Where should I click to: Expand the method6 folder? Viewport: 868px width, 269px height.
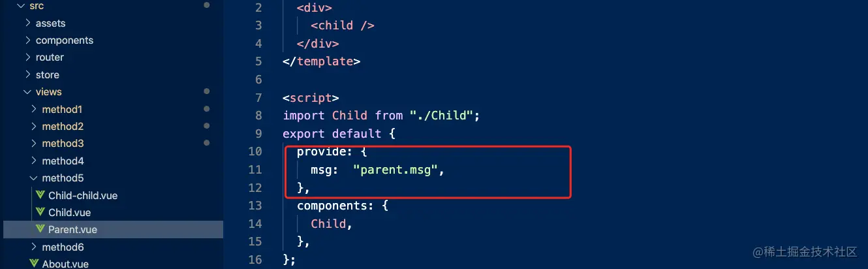pyautogui.click(x=34, y=247)
